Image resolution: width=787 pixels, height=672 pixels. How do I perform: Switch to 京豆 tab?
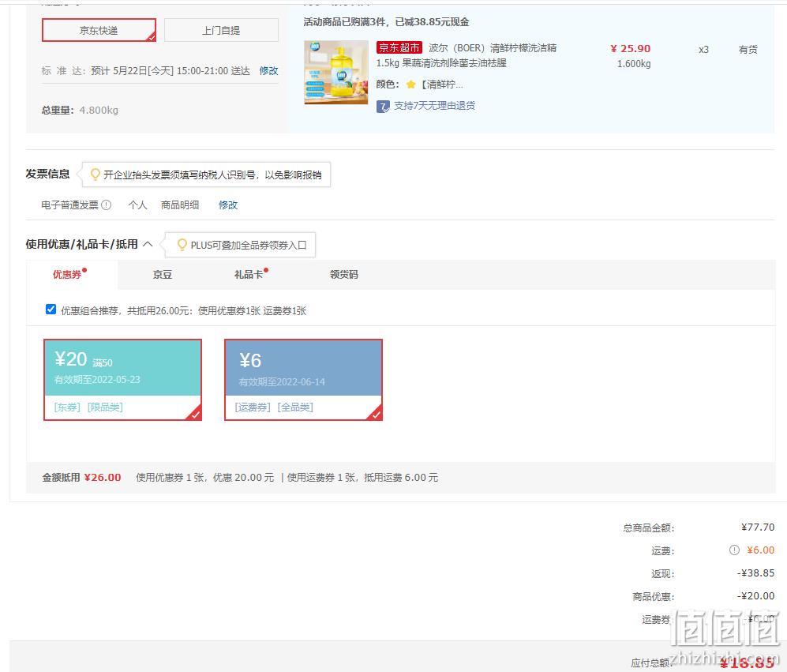pos(162,274)
